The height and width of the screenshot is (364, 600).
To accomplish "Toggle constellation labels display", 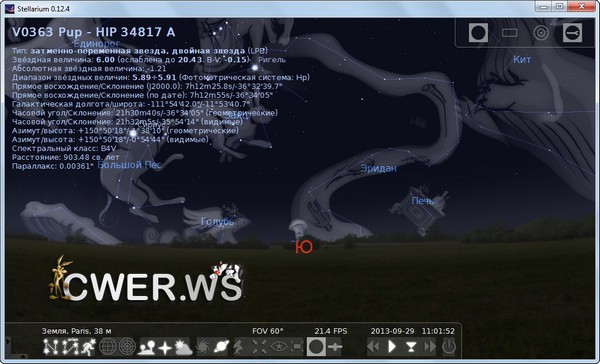I will pos(70,347).
